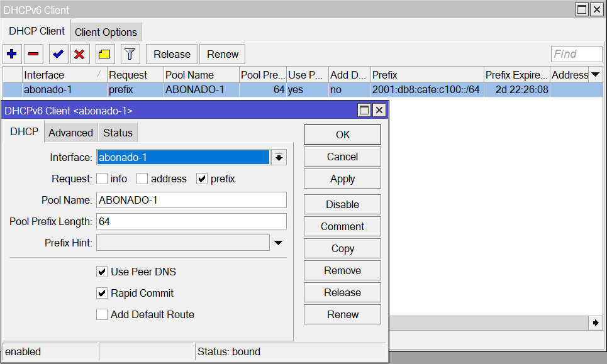Image resolution: width=607 pixels, height=364 pixels.
Task: Select the blue checkmark enable icon
Action: (58, 54)
